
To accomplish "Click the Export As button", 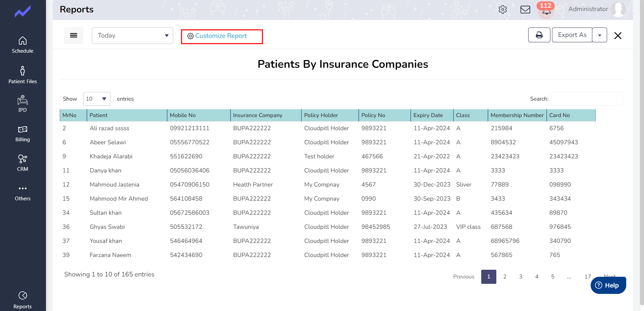I will [x=572, y=35].
